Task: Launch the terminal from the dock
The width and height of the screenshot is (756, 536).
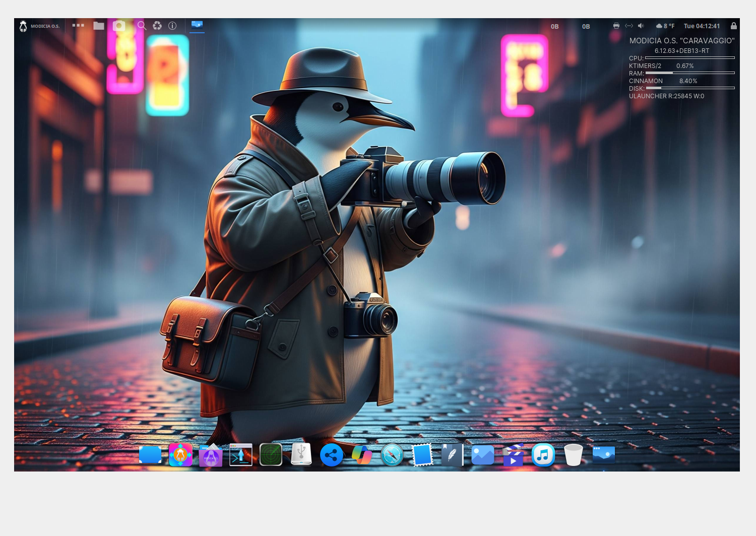Action: (241, 455)
